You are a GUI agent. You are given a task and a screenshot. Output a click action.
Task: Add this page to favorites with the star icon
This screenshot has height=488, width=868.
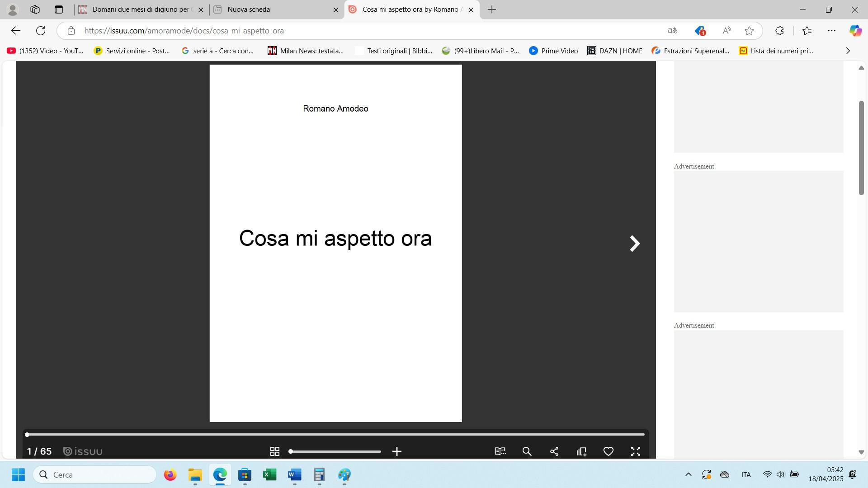pyautogui.click(x=749, y=31)
